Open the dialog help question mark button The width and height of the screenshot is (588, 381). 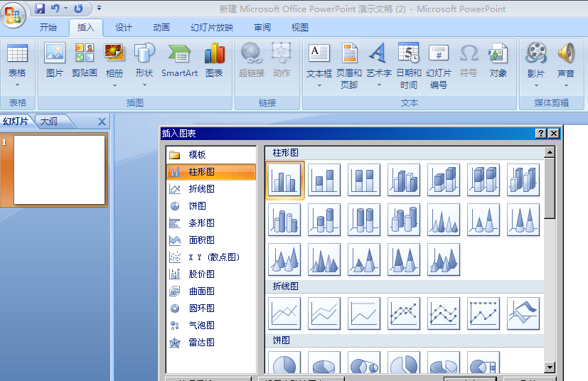click(x=540, y=134)
